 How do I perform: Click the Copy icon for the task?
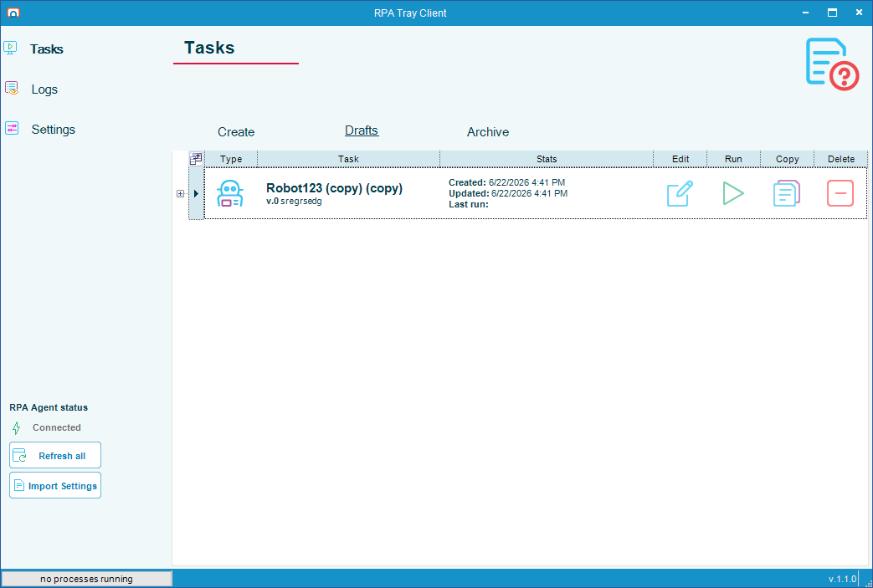(x=787, y=193)
